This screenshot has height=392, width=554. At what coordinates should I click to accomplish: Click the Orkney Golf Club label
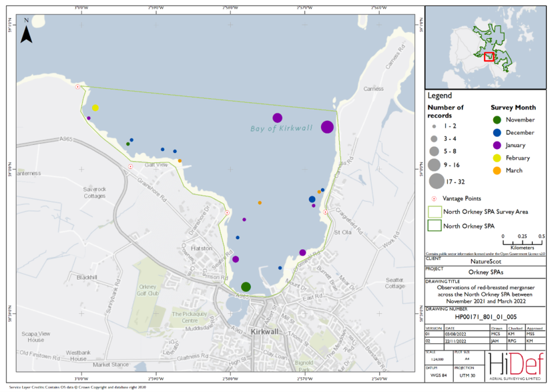[148, 290]
